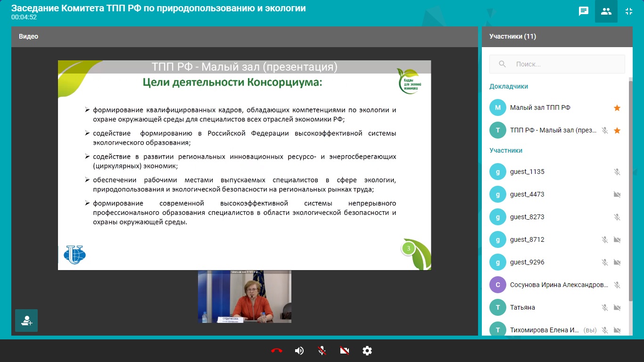Toggle camera in bottom bar
This screenshot has width=644, height=362.
click(345, 351)
